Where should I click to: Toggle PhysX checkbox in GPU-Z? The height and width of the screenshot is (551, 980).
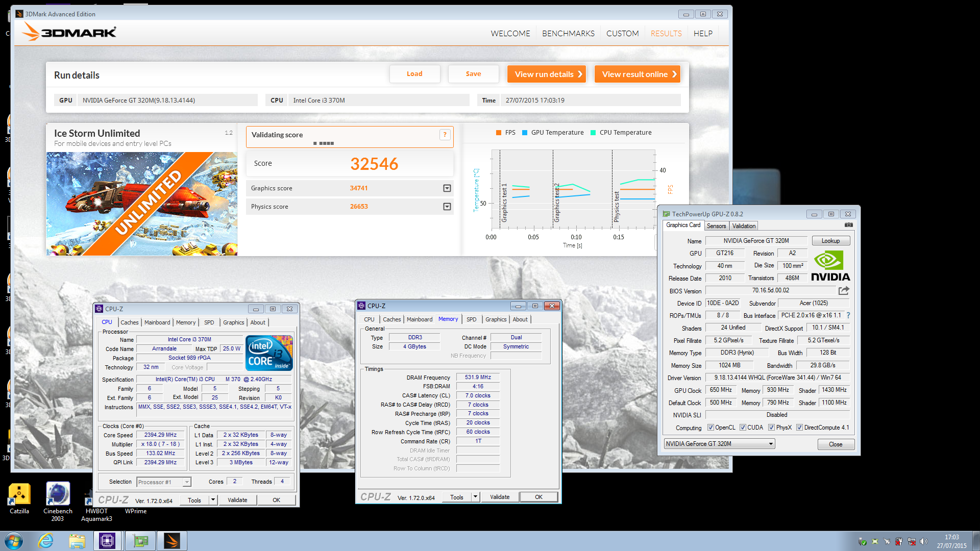771,428
